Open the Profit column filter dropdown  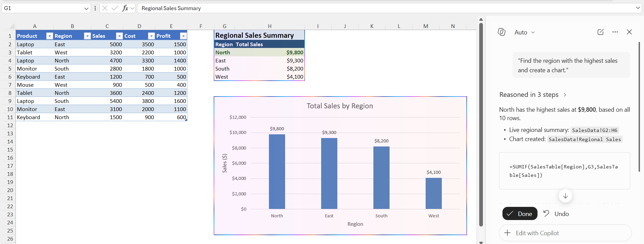click(x=183, y=36)
